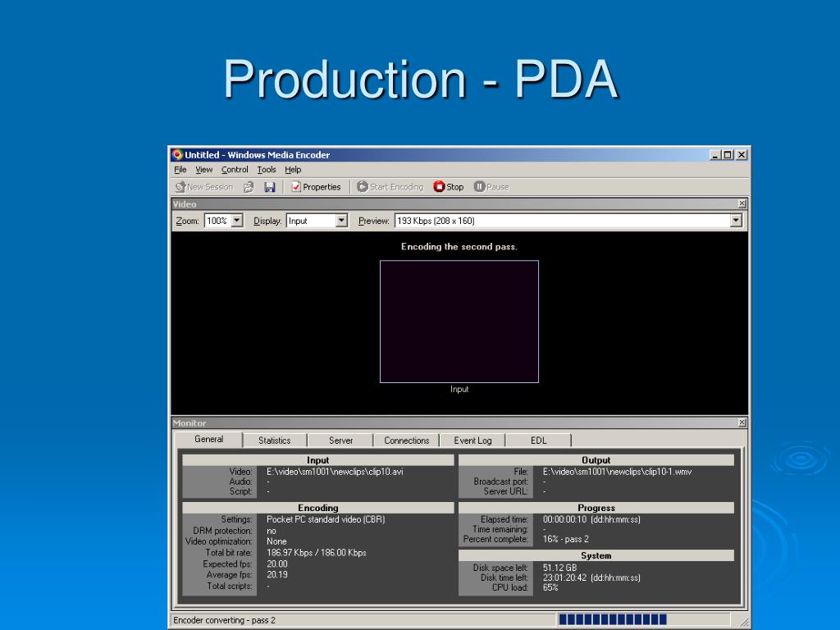Open the Tools menu
The height and width of the screenshot is (630, 840).
pos(267,170)
